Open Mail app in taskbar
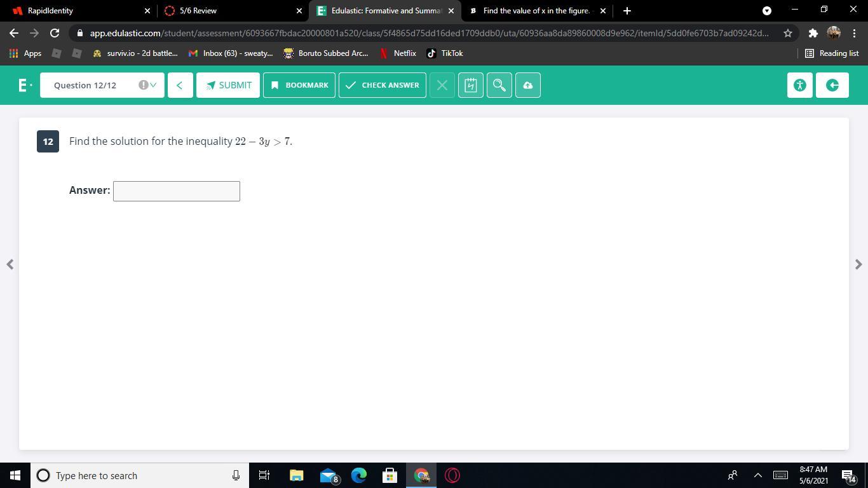Image resolution: width=868 pixels, height=488 pixels. point(329,475)
